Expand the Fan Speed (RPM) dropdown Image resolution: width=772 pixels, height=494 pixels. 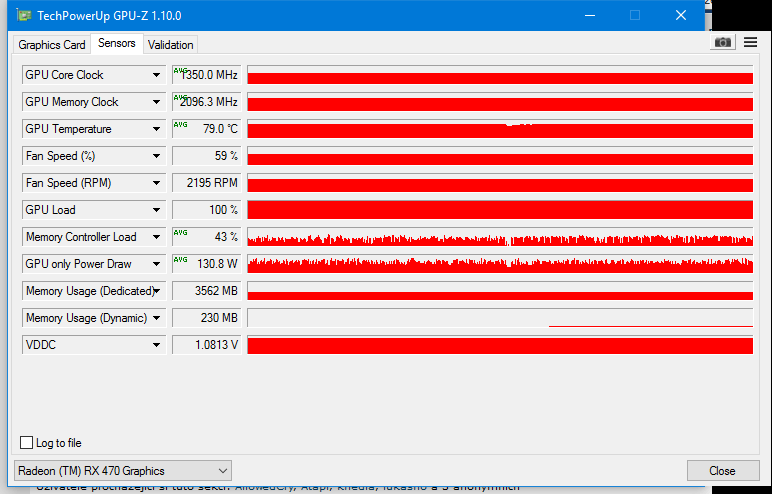[157, 183]
